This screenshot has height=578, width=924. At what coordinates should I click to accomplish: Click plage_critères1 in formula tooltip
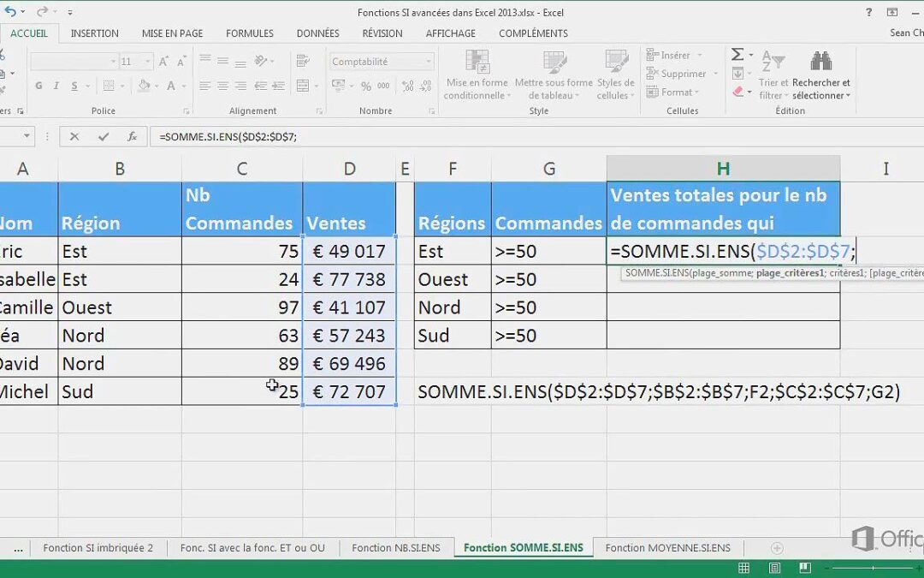click(790, 273)
